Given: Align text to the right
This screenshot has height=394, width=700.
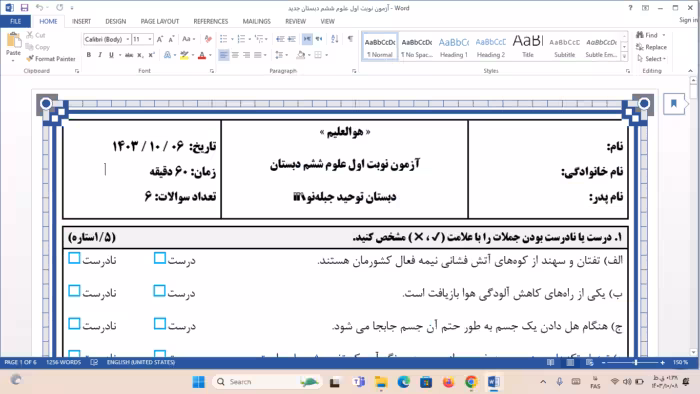Looking at the screenshot, I should tap(246, 55).
